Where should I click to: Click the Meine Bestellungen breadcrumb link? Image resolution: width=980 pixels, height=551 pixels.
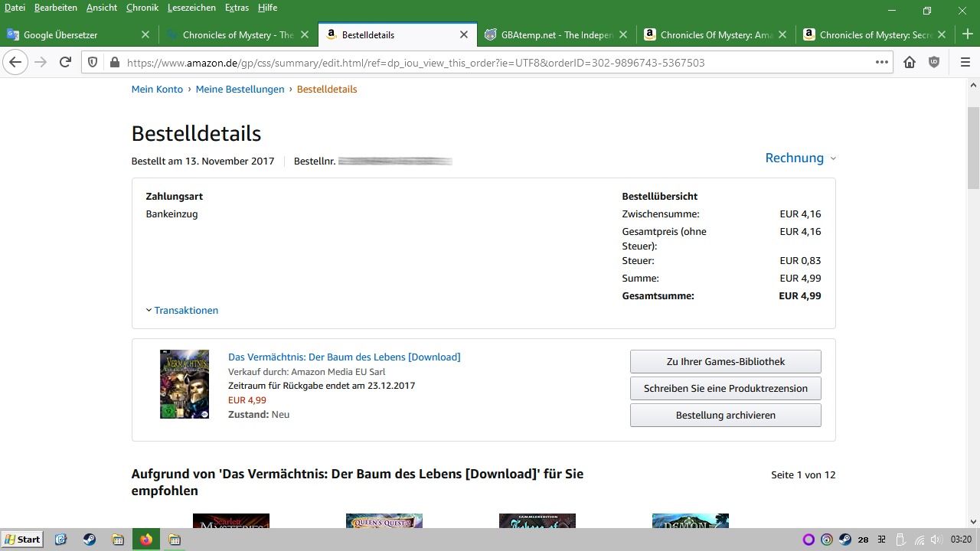(x=240, y=89)
